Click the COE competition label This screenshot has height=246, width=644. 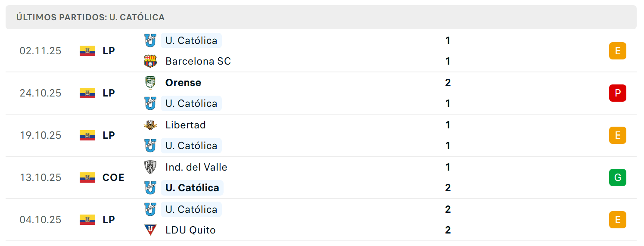(x=113, y=177)
